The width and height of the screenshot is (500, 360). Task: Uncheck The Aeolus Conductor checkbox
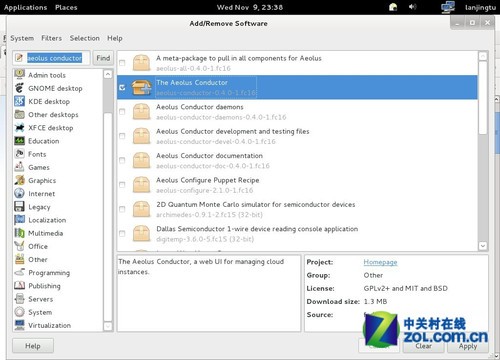point(122,87)
